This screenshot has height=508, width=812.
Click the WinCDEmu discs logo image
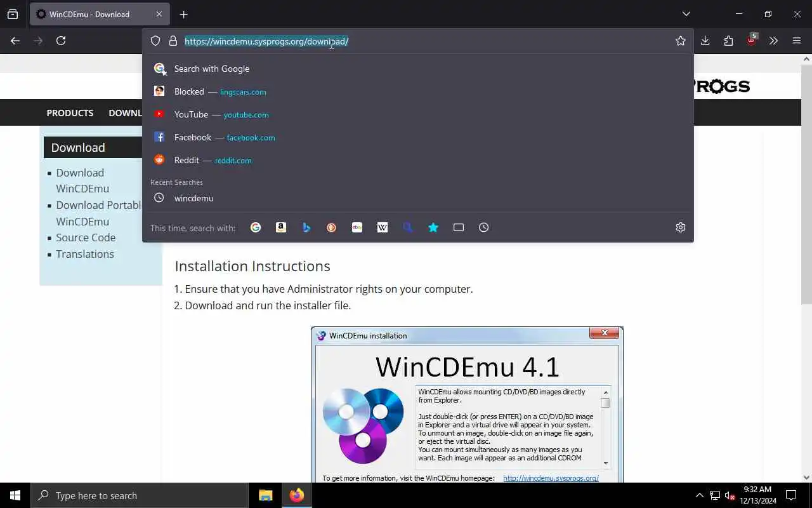(363, 425)
